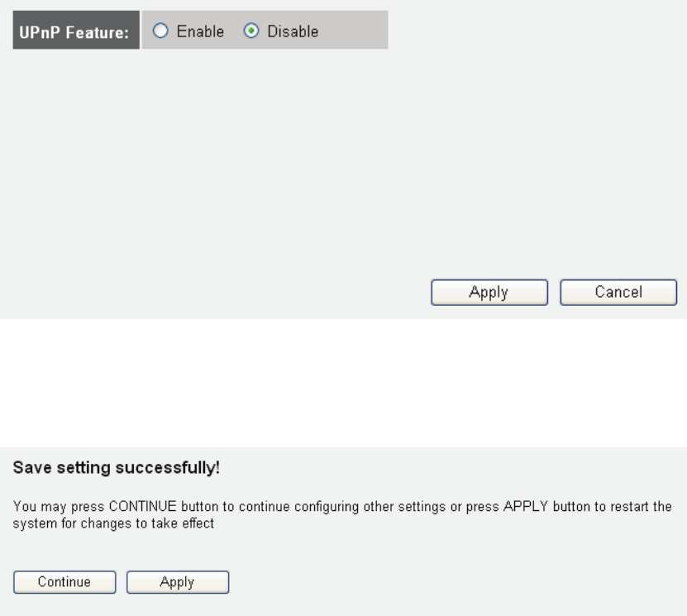Click the Save setting successfully heading
The image size is (687, 616).
[116, 467]
